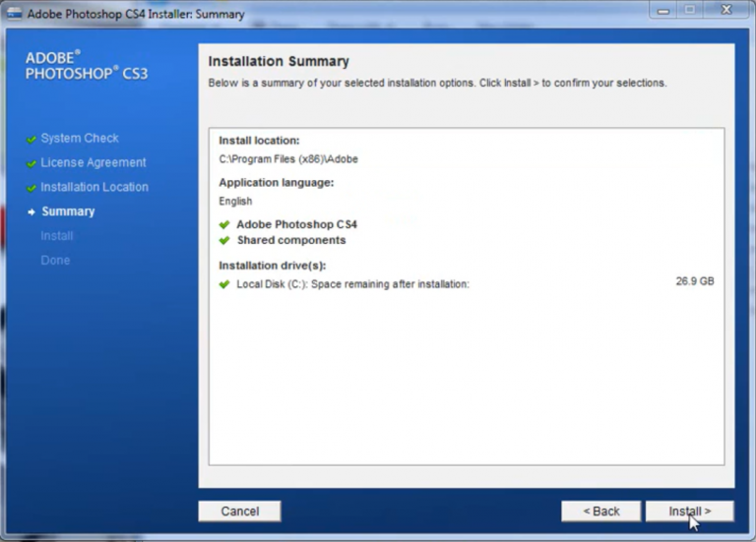Open the Installation Location step
Viewport: 756px width, 542px height.
point(94,187)
